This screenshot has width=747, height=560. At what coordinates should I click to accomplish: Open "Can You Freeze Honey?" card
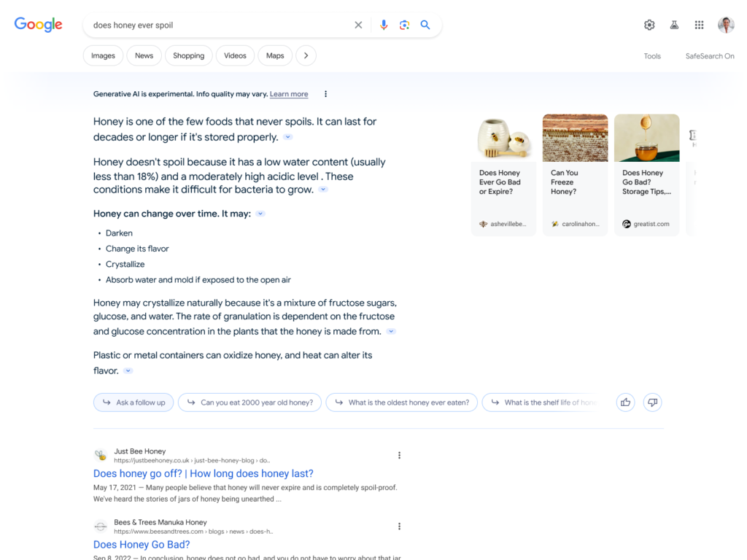(x=575, y=175)
